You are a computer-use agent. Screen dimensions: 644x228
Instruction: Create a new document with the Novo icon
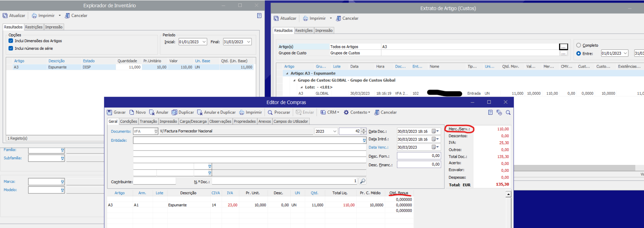132,112
